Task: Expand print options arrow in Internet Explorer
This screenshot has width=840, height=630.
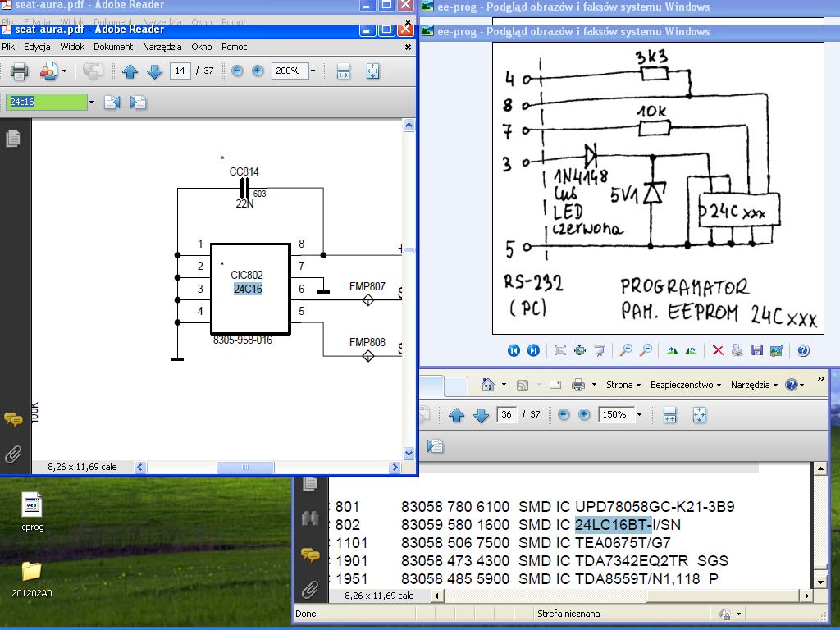Action: point(594,385)
